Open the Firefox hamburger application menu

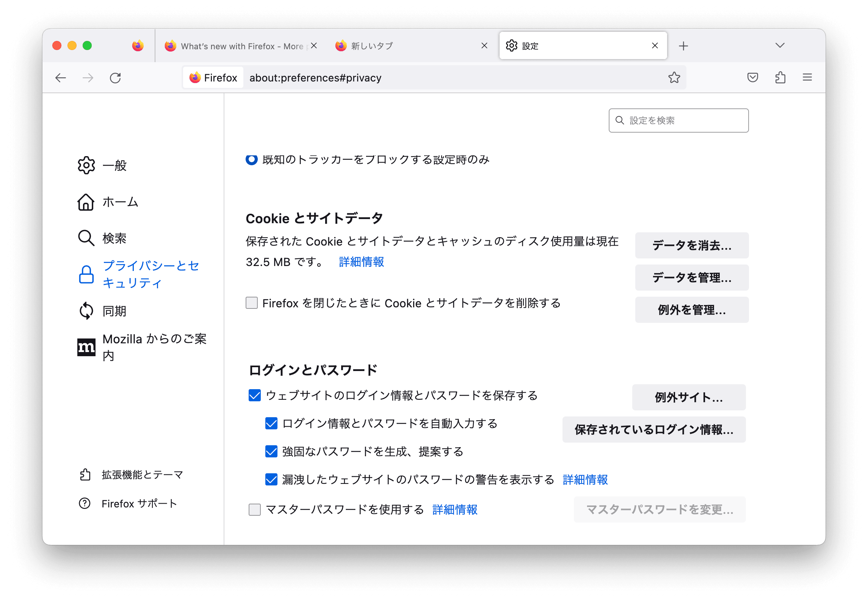[807, 78]
